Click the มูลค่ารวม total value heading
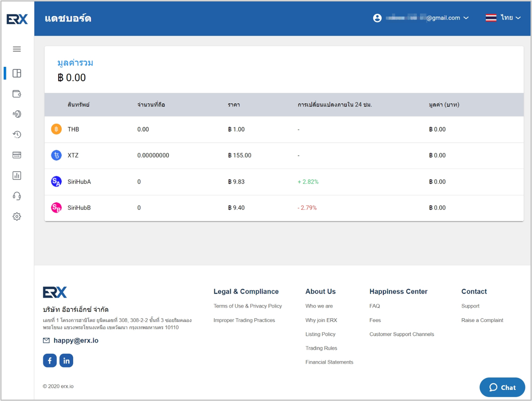This screenshot has width=532, height=401. 75,63
